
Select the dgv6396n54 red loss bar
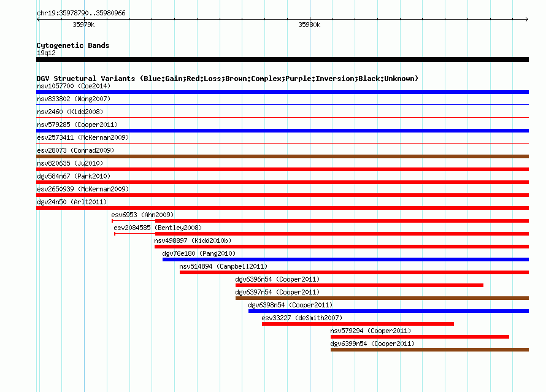[360, 285]
